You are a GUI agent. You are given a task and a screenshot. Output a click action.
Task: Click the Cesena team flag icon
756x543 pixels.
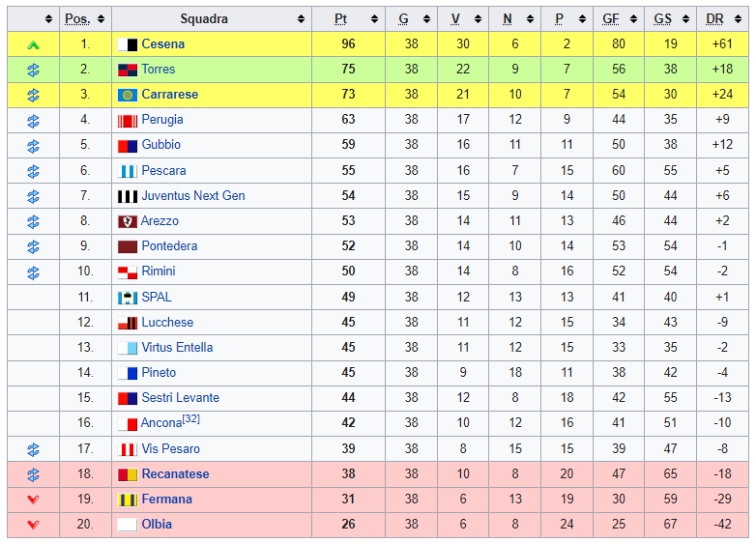(127, 44)
